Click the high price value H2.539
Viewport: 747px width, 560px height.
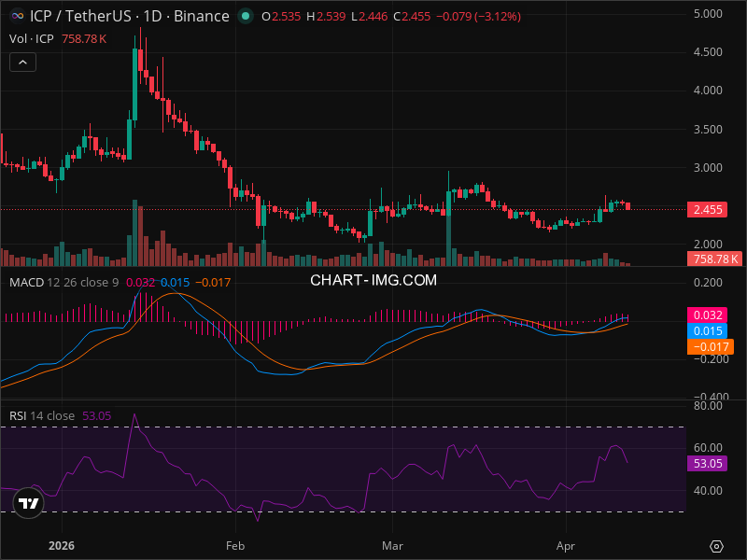point(326,17)
